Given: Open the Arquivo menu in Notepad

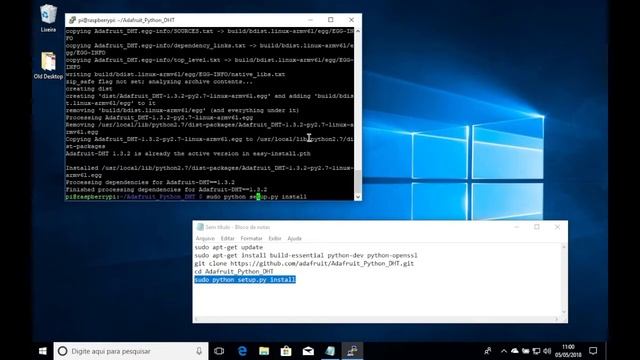Looking at the screenshot, I should coord(205,238).
